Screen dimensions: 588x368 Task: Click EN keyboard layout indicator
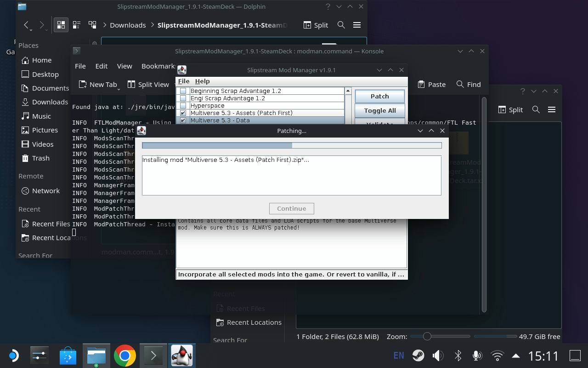[x=399, y=356]
